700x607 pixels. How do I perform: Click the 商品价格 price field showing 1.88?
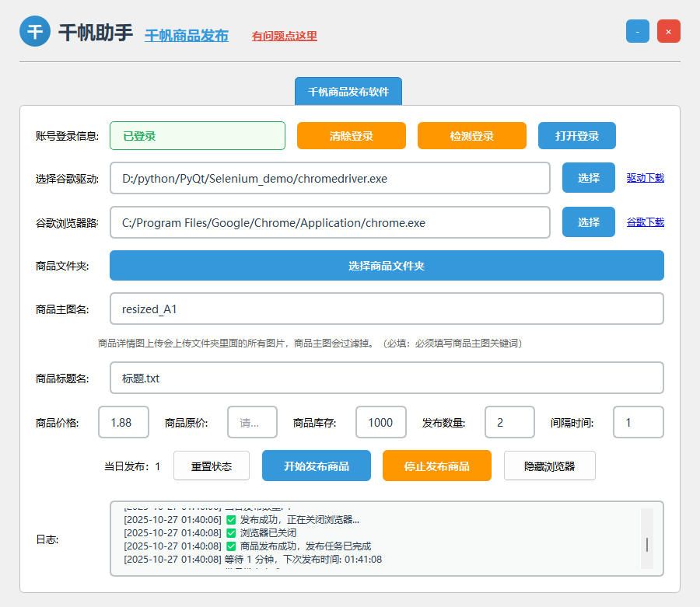coord(122,422)
